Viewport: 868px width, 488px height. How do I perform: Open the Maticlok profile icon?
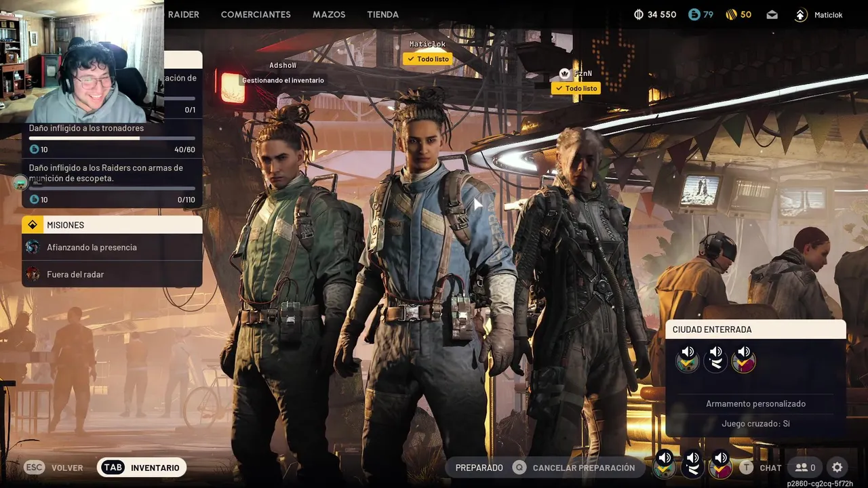click(801, 15)
